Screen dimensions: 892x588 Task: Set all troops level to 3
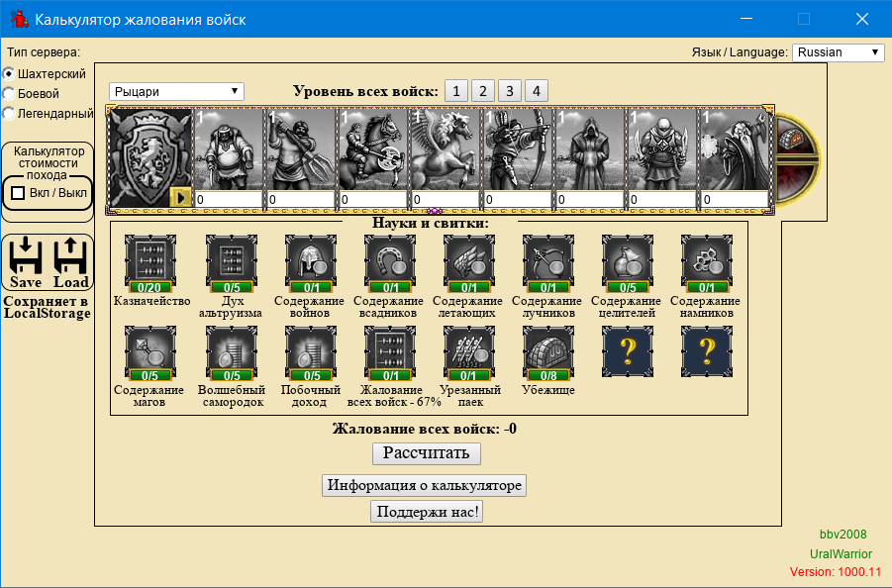509,91
